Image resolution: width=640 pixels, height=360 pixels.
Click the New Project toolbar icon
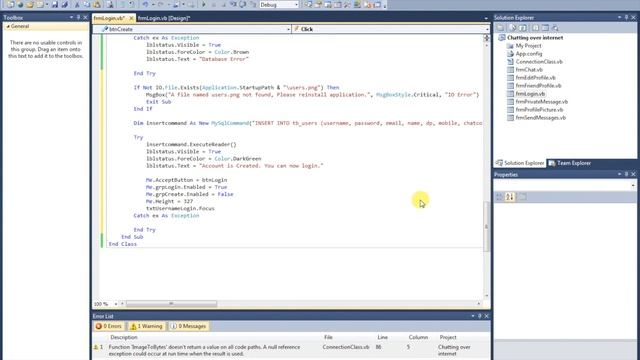tap(10, 4)
